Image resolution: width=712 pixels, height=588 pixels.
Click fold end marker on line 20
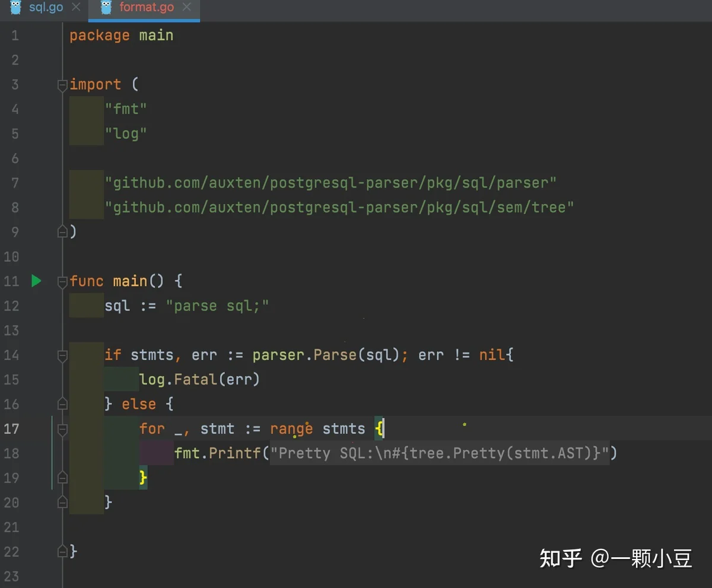[62, 503]
